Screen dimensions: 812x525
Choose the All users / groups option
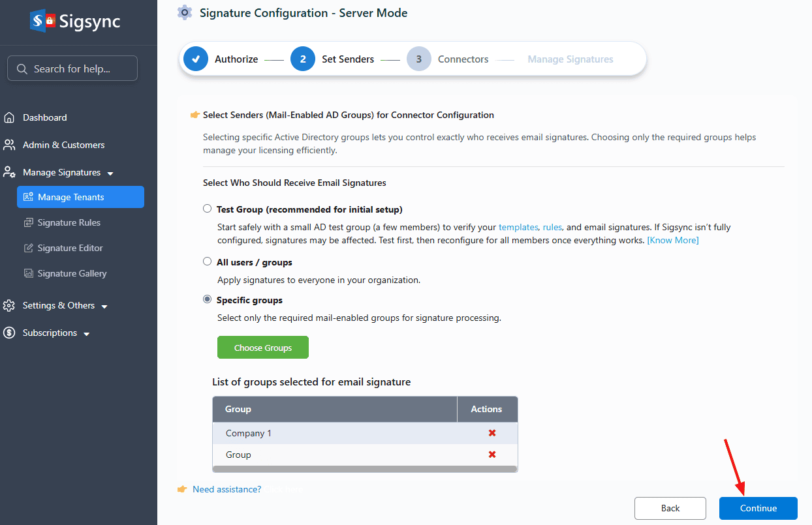[208, 262]
